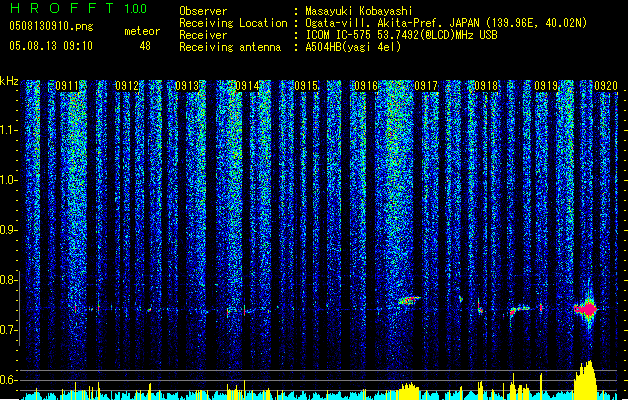
Task: Click the Receiver label
Action: [x=203, y=35]
